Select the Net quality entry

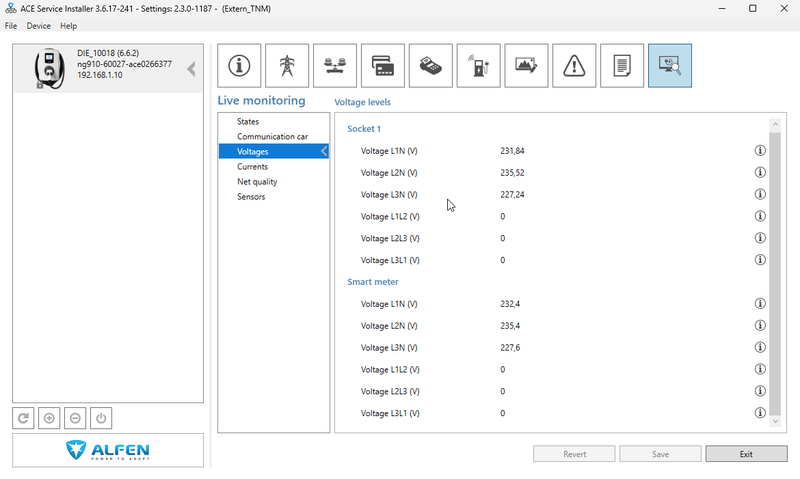coord(257,182)
